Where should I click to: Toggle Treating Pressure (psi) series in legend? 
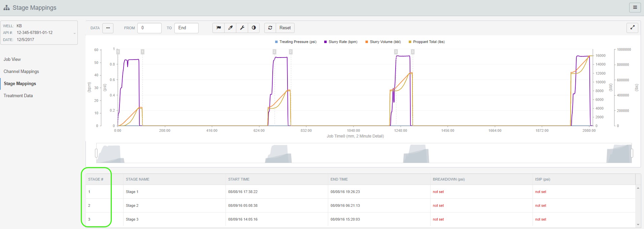pos(296,42)
